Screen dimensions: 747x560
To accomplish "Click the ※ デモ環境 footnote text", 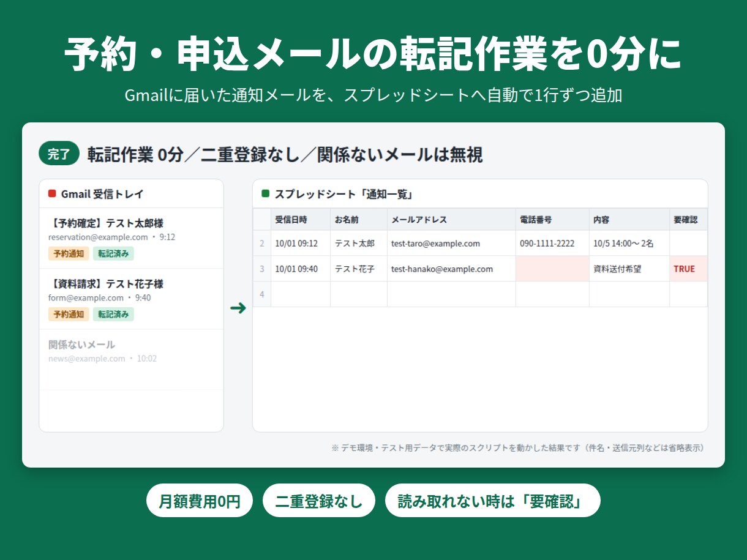I will coord(518,447).
